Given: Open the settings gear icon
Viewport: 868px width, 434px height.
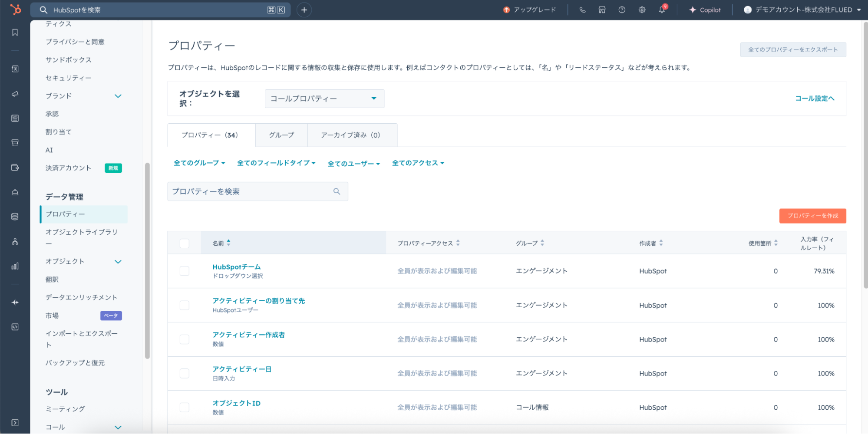Looking at the screenshot, I should 642,10.
